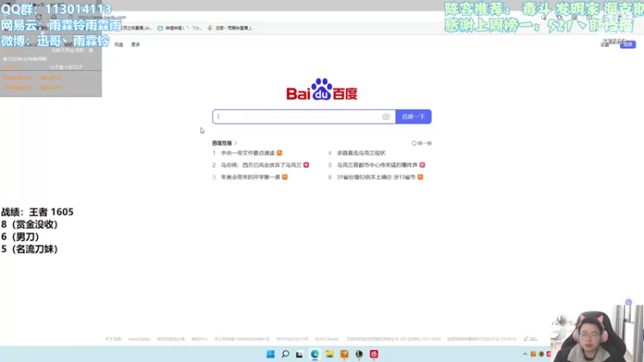Click Microsoft Edge taskbar icon
This screenshot has width=644, height=362.
tap(315, 354)
